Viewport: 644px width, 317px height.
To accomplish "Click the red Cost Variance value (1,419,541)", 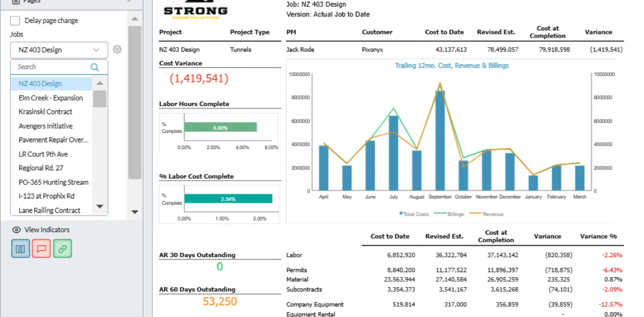I will coord(199,79).
